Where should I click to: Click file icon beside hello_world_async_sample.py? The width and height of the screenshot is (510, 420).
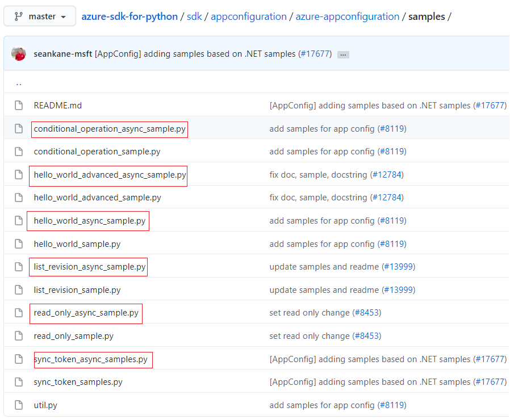tap(19, 221)
